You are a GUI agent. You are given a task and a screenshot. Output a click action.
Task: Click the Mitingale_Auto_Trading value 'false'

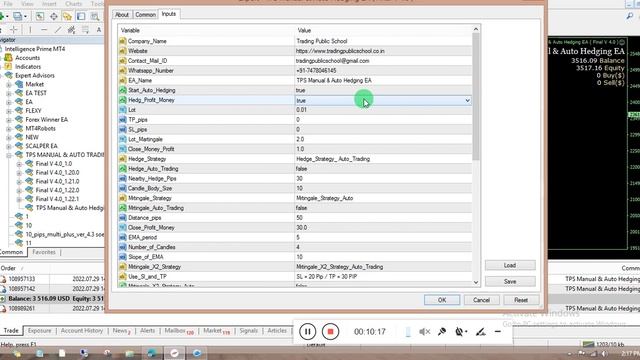tap(302, 208)
